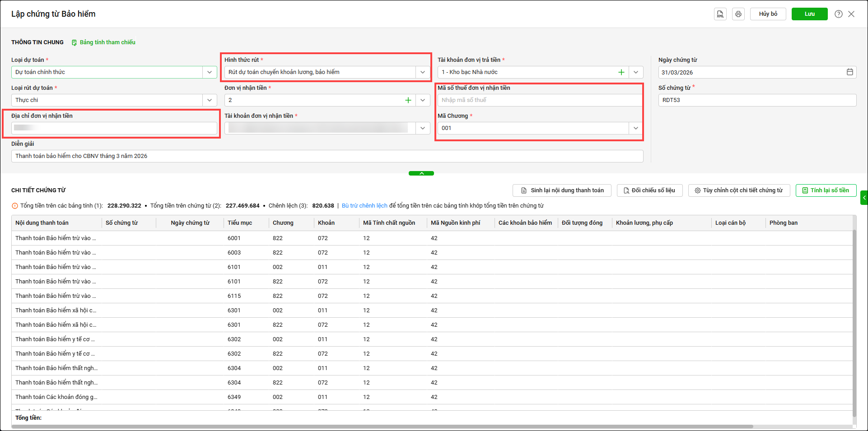Open the Hình thức rút dropdown
The image size is (868, 431).
click(422, 72)
